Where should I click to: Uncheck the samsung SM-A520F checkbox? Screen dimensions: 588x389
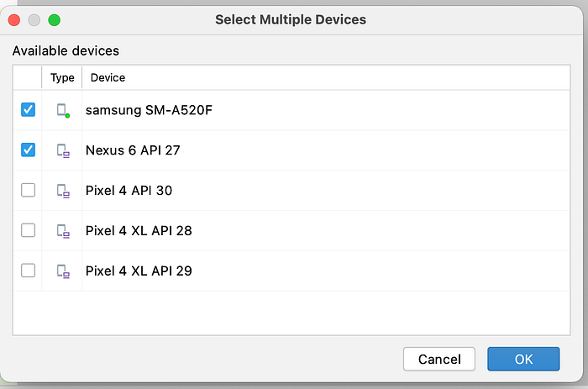tap(29, 110)
